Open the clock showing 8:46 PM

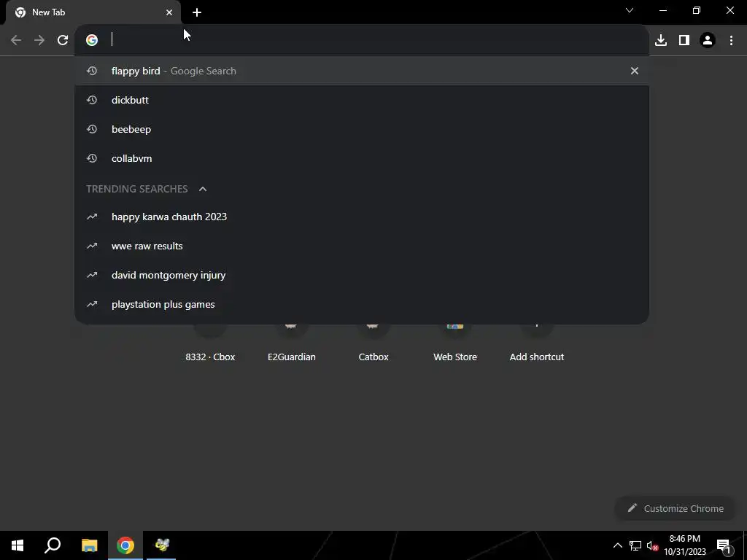pyautogui.click(x=684, y=545)
